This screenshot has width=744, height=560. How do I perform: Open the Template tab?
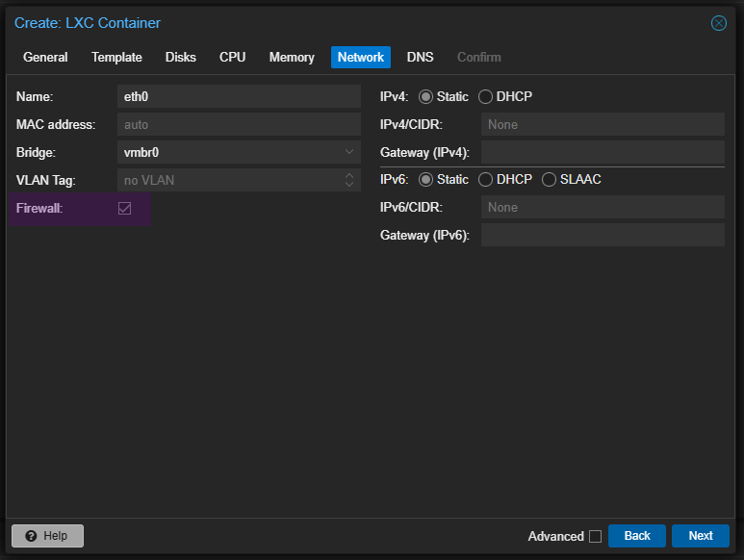point(116,58)
